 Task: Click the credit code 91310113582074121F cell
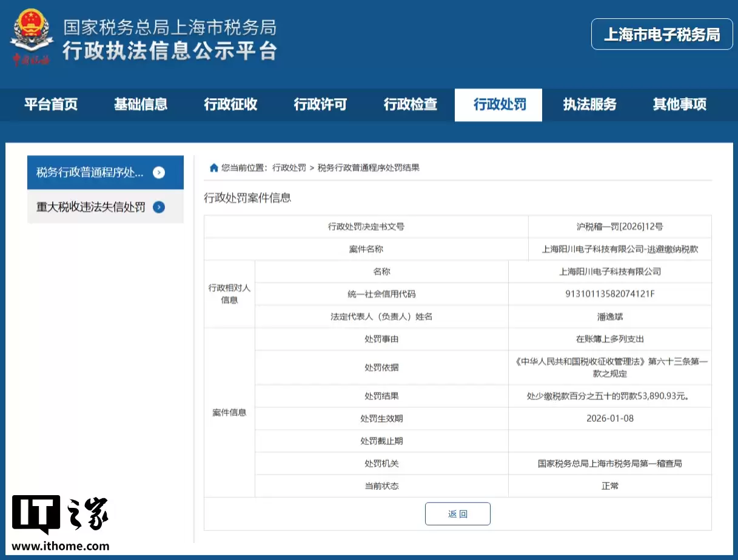pos(609,294)
